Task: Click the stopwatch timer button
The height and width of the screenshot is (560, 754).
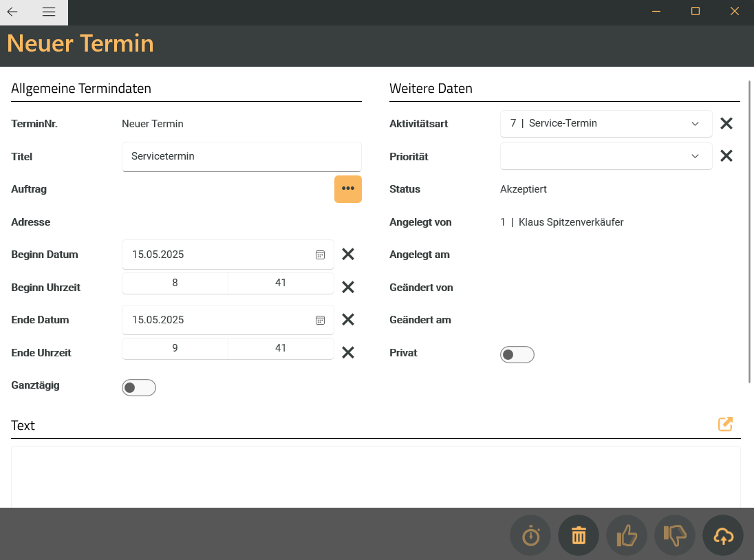Action: point(530,535)
